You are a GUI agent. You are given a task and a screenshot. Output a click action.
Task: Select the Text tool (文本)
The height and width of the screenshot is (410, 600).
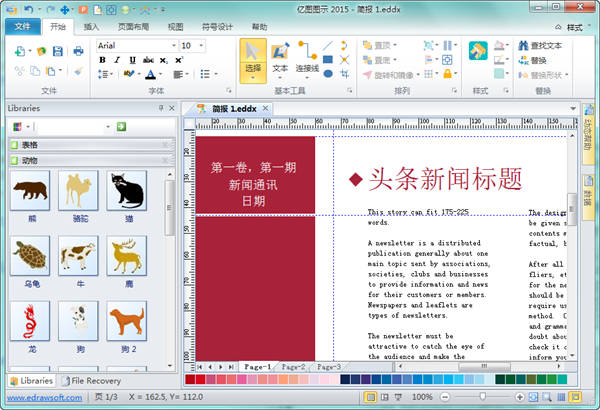coord(280,59)
